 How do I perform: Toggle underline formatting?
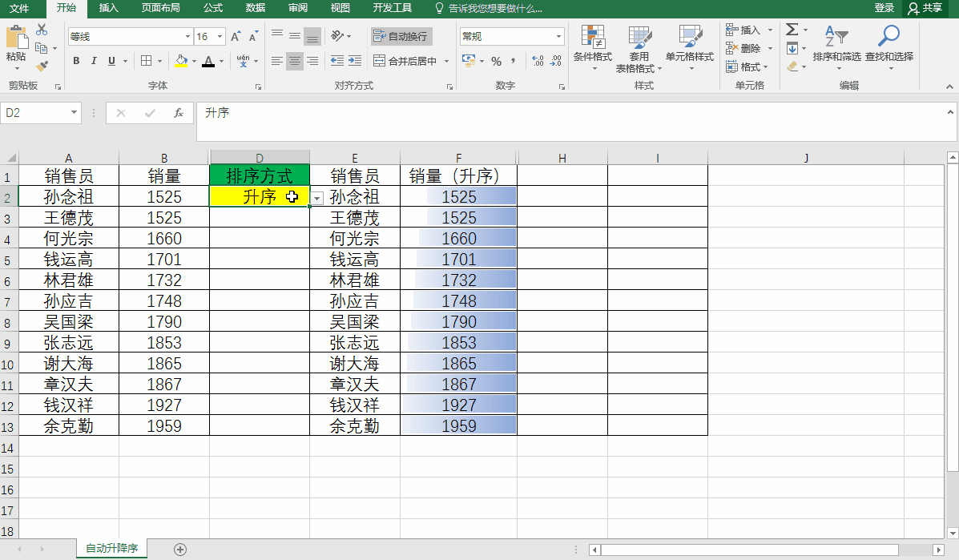point(111,61)
